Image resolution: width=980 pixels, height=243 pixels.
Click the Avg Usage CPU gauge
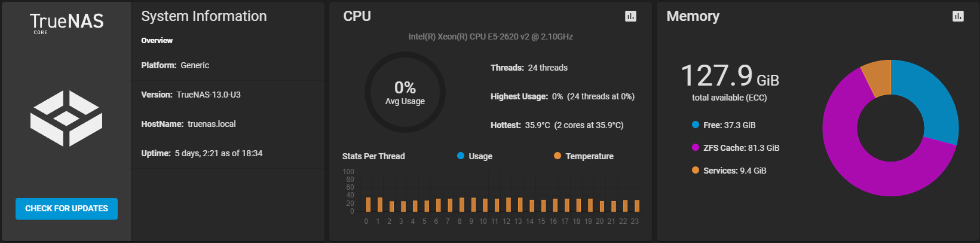[x=405, y=92]
